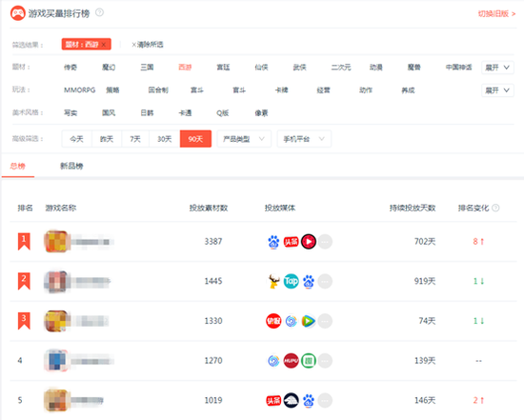The height and width of the screenshot is (420, 524).
Task: Click the 8↑ rank change value
Action: [x=478, y=241]
